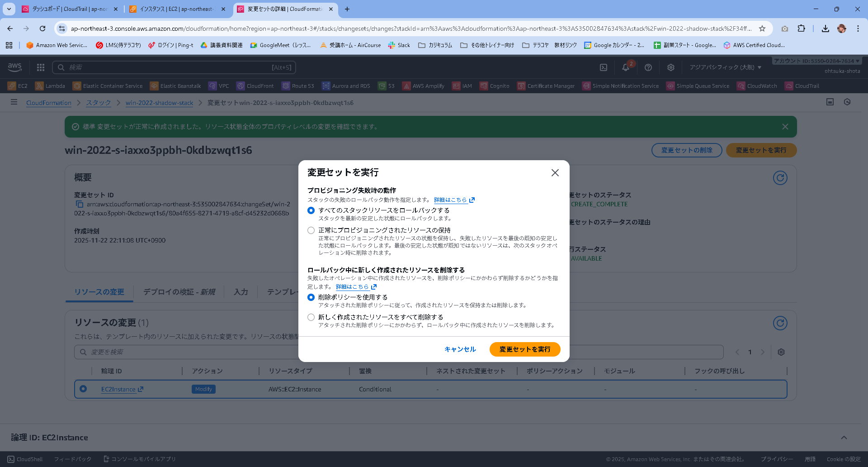
Task: Open Elastic Container Service shortcut
Action: pos(108,86)
